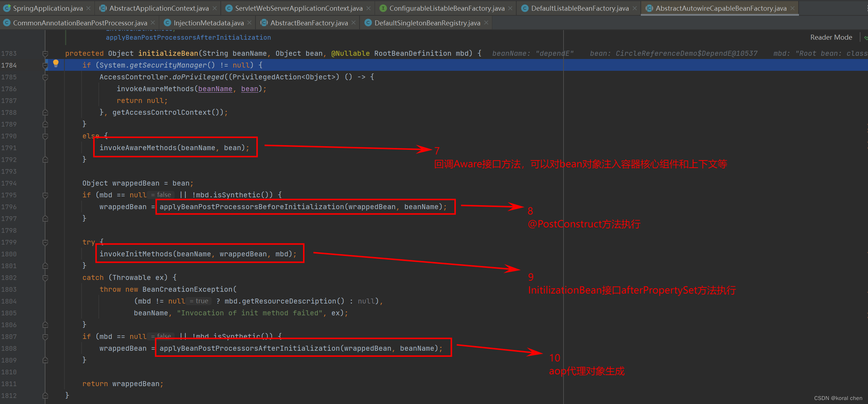Click BeanCreationException on line 1803

(187, 289)
